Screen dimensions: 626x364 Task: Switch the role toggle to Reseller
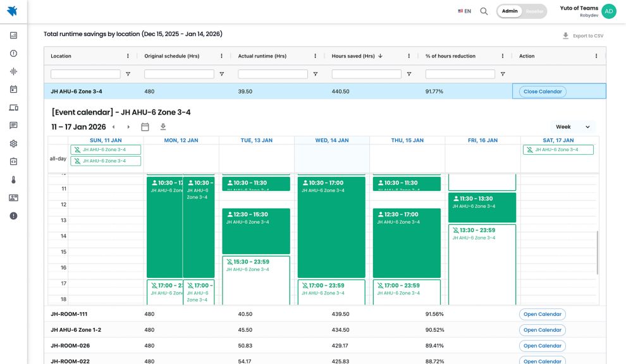coord(534,11)
